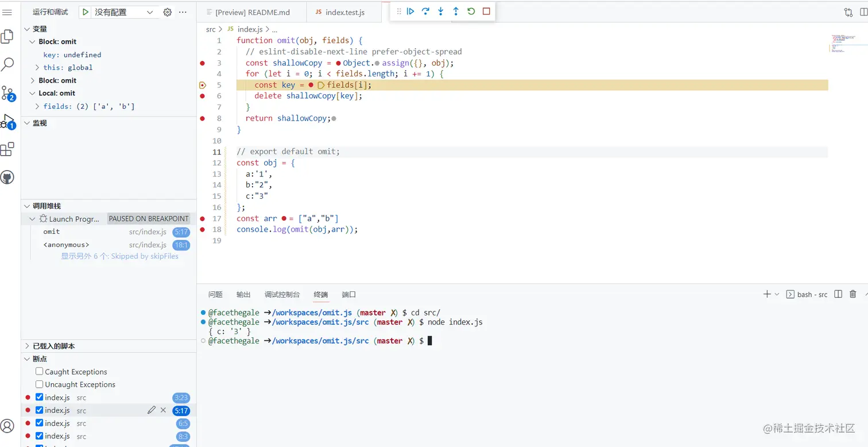Enable Caught Exceptions breakpoint
Viewport: 868px width, 447px height.
[39, 372]
